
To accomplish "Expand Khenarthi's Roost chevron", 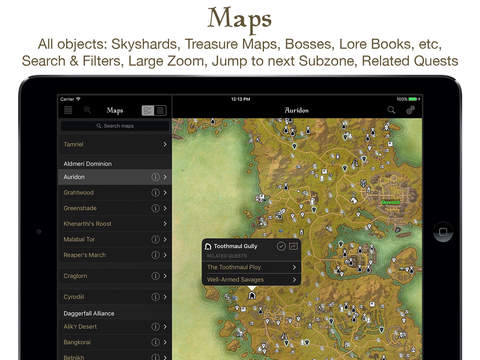I will (x=165, y=224).
